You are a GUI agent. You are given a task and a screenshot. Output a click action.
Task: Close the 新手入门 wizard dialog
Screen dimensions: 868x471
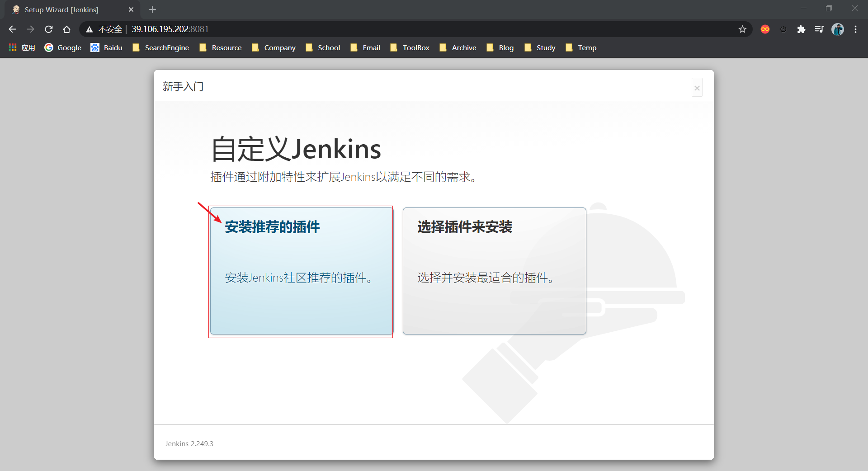(x=697, y=88)
